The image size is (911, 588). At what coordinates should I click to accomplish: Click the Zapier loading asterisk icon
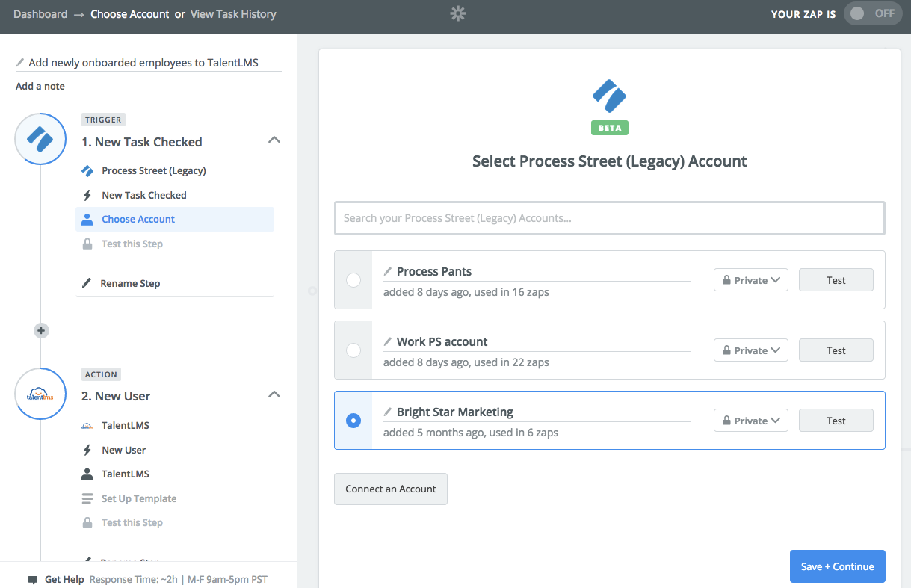pyautogui.click(x=458, y=13)
